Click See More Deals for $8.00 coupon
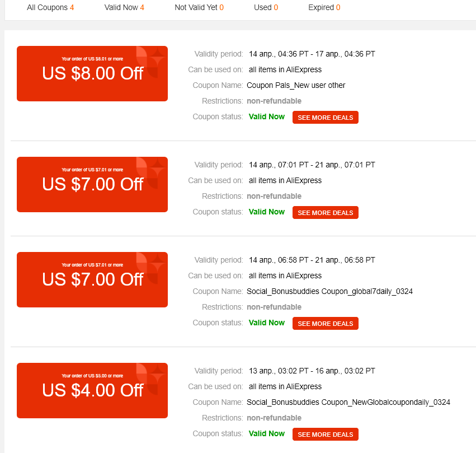The width and height of the screenshot is (476, 453). 326,117
